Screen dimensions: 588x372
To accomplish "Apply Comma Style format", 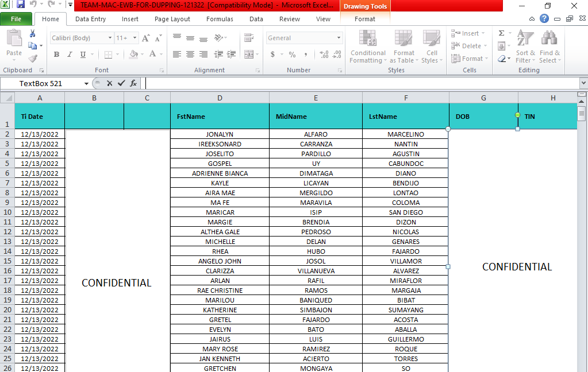I will coord(306,55).
